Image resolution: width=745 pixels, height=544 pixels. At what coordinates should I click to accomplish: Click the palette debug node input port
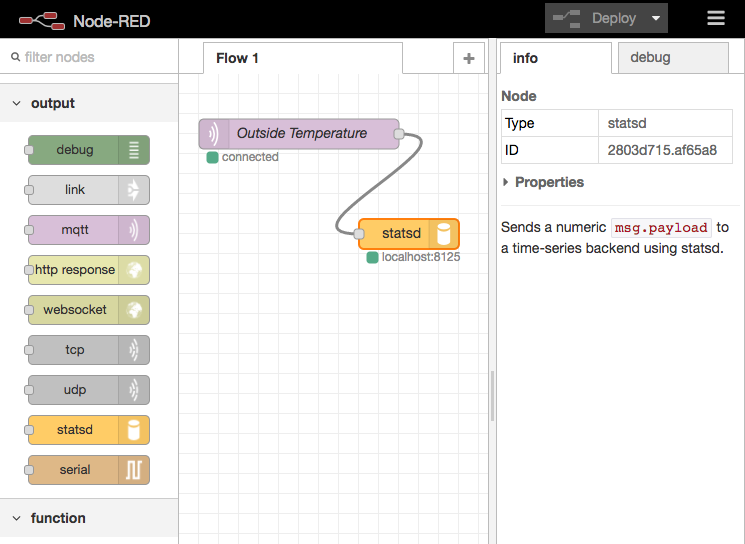(29, 150)
